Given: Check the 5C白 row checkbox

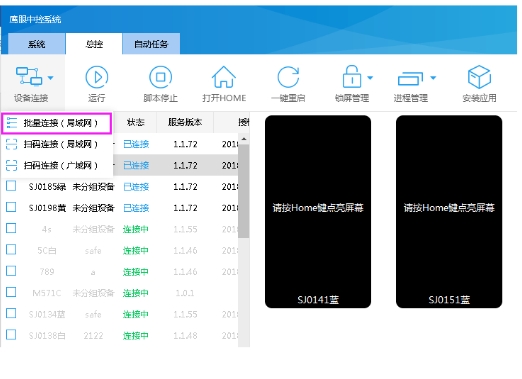Looking at the screenshot, I should (x=11, y=249).
